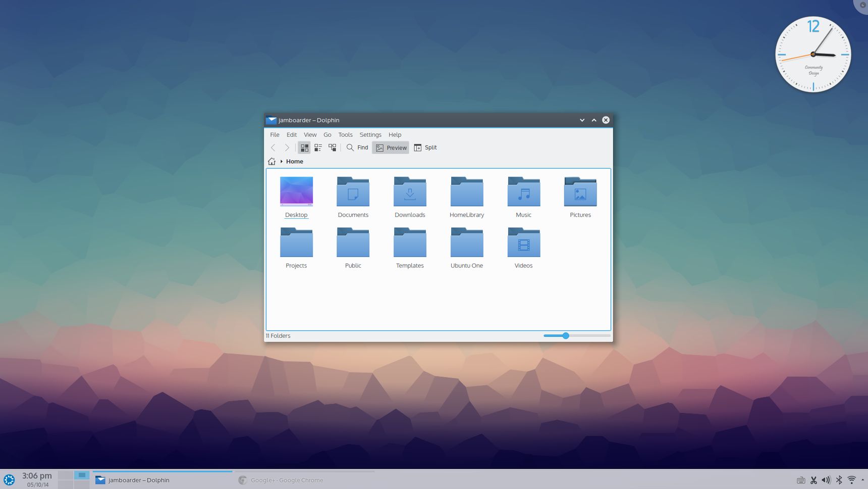This screenshot has width=868, height=489.
Task: Select the Public folder icon
Action: point(353,242)
